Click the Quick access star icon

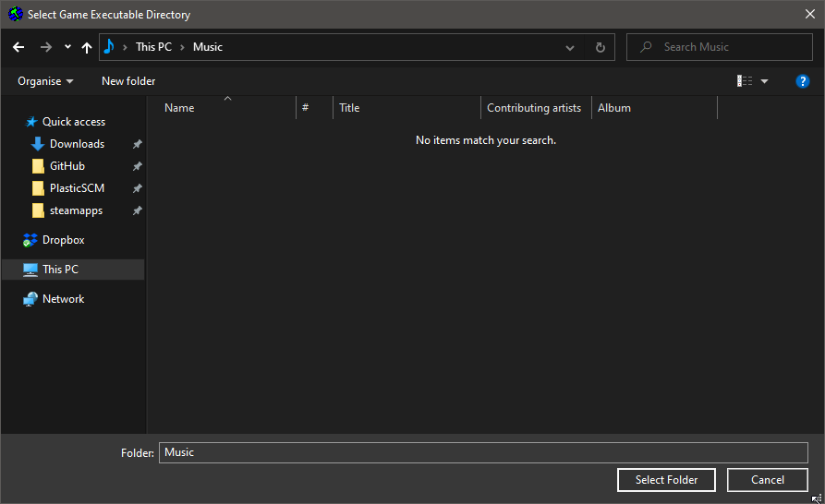click(31, 122)
